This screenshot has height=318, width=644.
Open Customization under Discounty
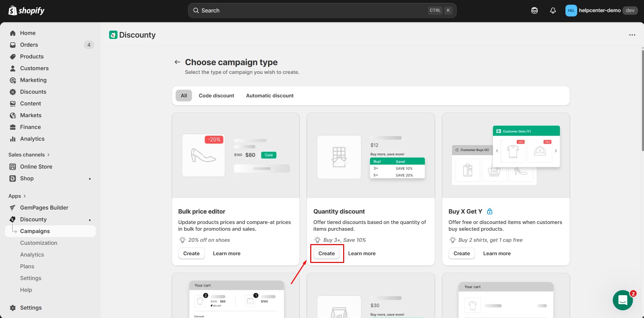[x=39, y=243]
